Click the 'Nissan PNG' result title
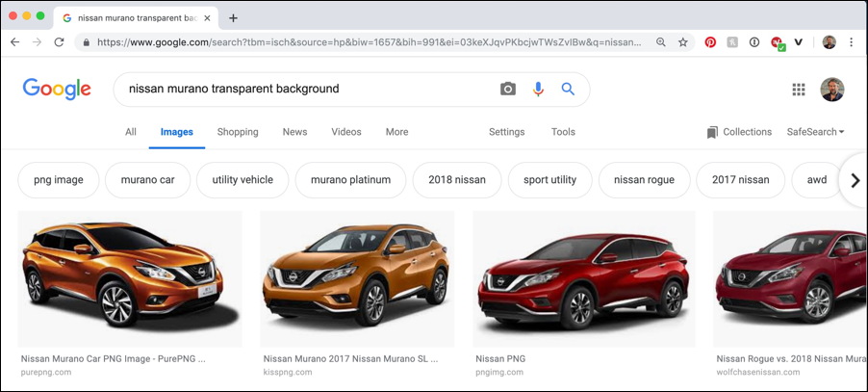This screenshot has width=868, height=392. tap(500, 359)
